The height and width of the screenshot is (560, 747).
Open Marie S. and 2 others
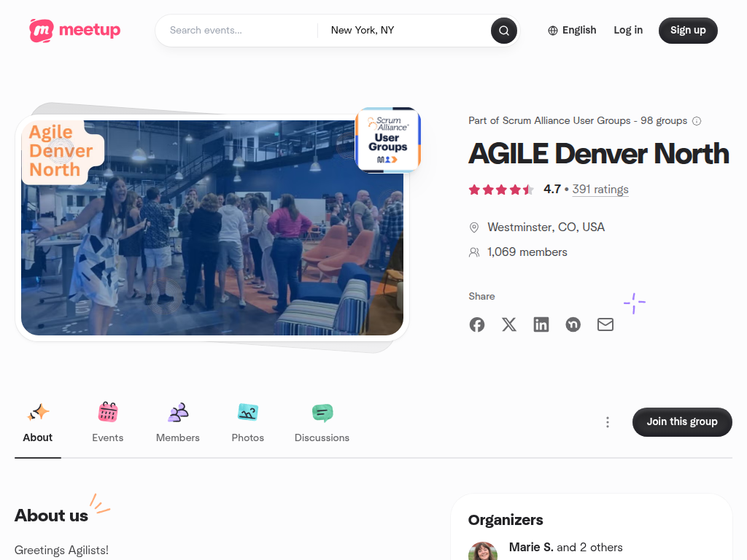(x=565, y=547)
